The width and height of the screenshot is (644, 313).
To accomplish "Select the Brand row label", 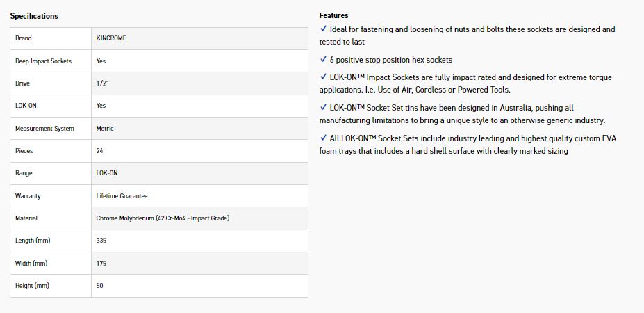I will pyautogui.click(x=24, y=38).
